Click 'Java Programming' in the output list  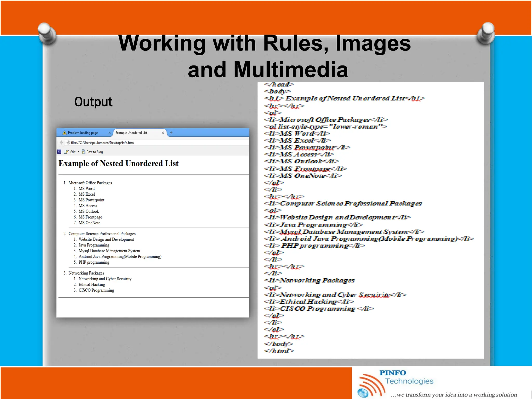tap(94, 245)
